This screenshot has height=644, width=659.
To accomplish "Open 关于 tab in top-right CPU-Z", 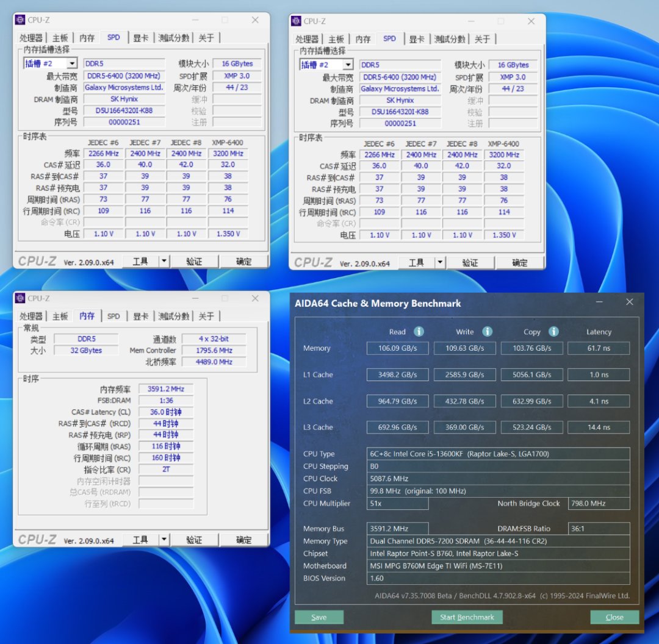I will pos(483,39).
